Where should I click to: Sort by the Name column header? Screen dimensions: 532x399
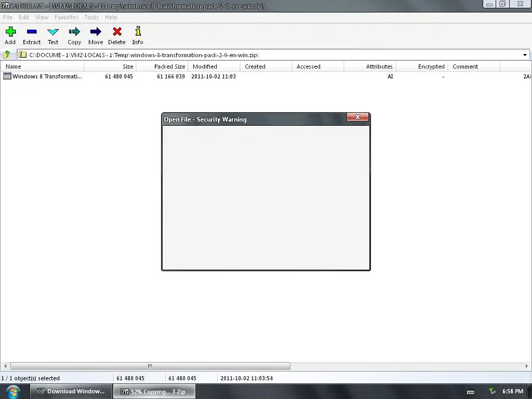[x=42, y=66]
